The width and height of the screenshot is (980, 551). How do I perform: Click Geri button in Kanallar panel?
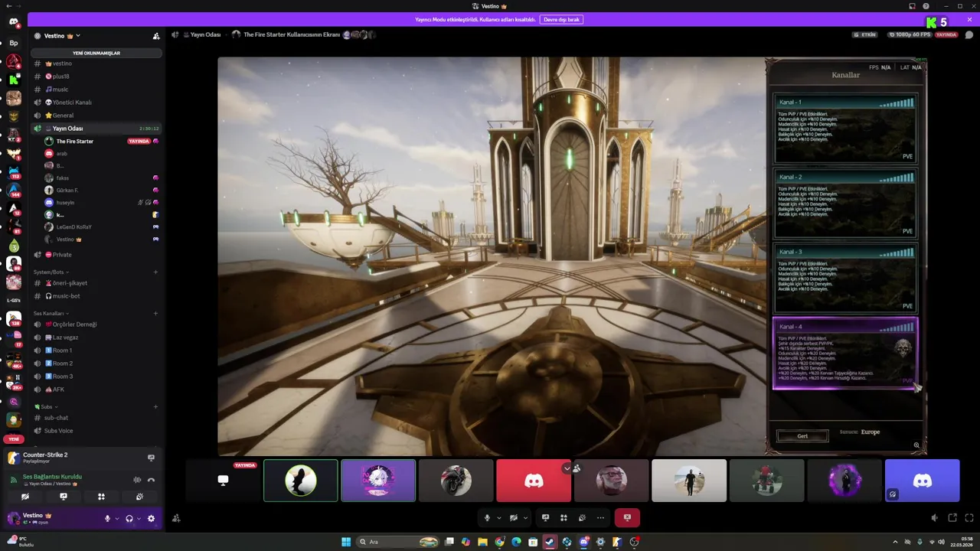pos(802,436)
